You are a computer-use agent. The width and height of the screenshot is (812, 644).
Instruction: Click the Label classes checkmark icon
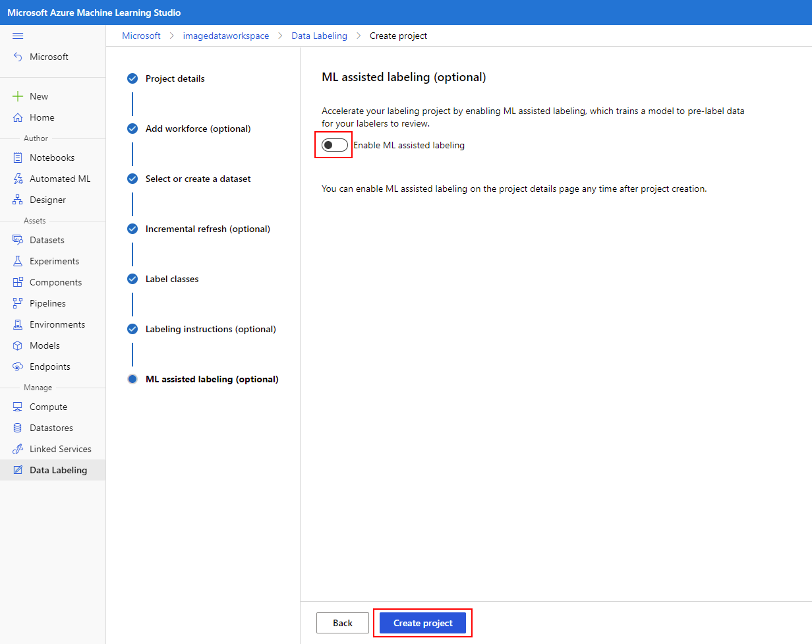132,279
